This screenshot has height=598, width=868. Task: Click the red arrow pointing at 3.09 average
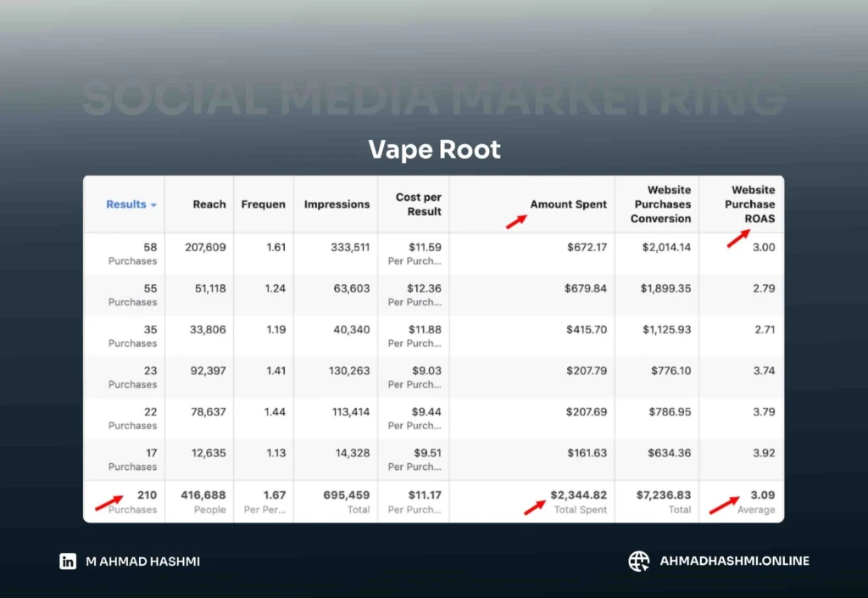point(721,506)
